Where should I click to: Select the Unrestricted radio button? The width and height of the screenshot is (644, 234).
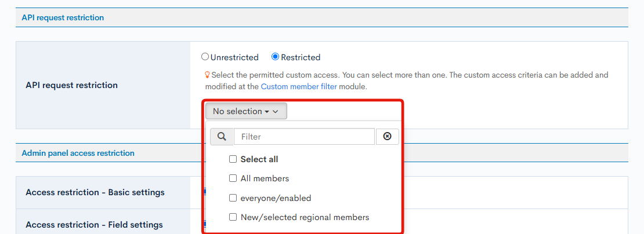coord(205,57)
